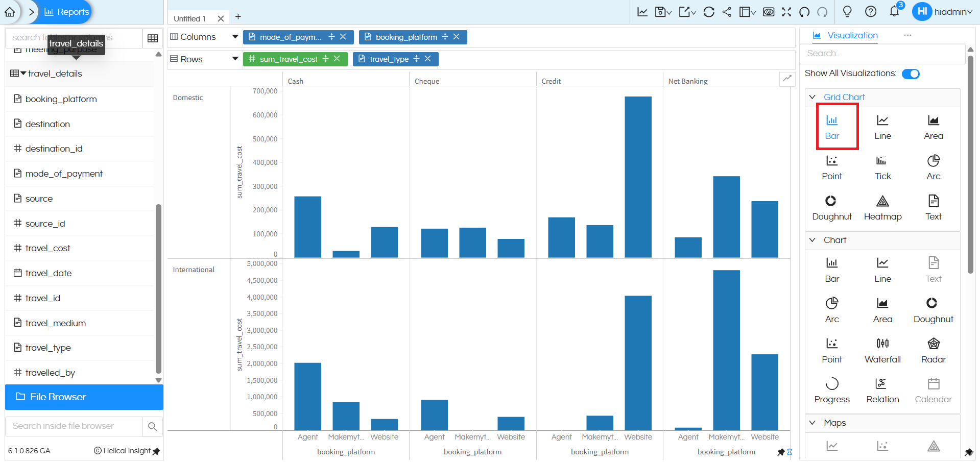Image resolution: width=980 pixels, height=463 pixels.
Task: Open the Columns dropdown arrow
Action: (235, 37)
